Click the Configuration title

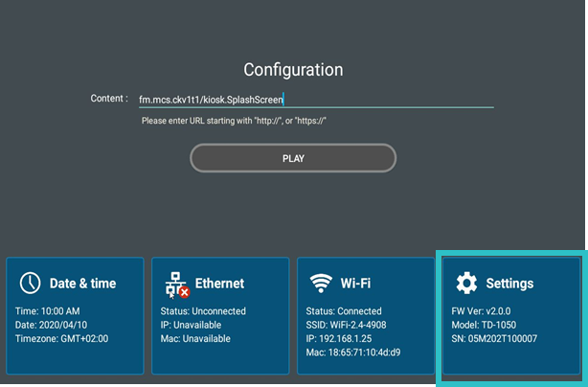point(293,70)
